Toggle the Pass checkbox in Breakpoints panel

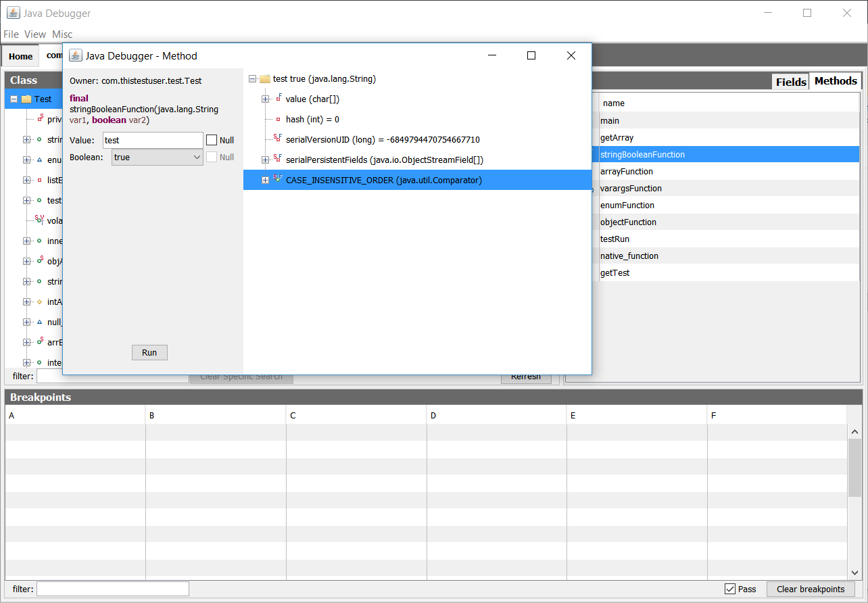(729, 589)
